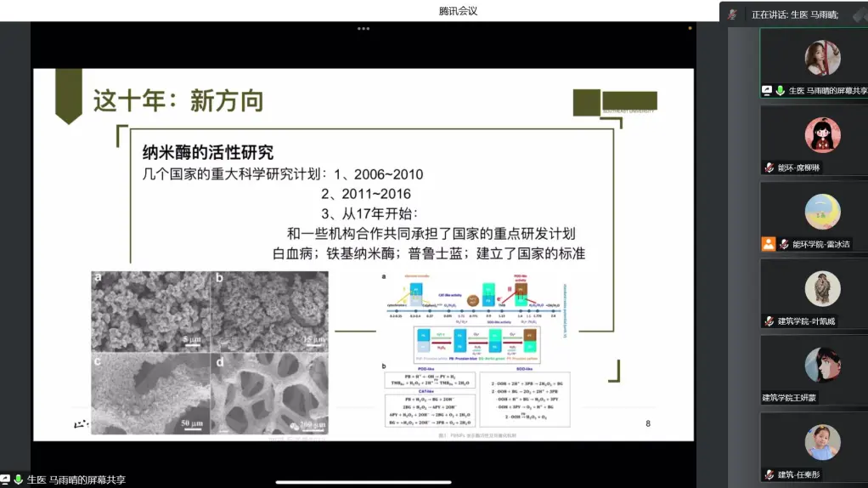Click the muted mic icon next to 能环-席柳琳

(769, 167)
